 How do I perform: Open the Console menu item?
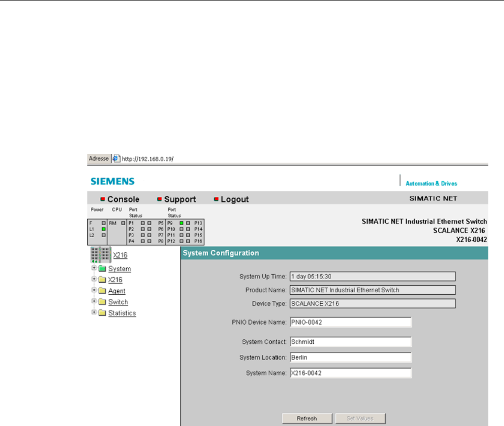point(123,199)
